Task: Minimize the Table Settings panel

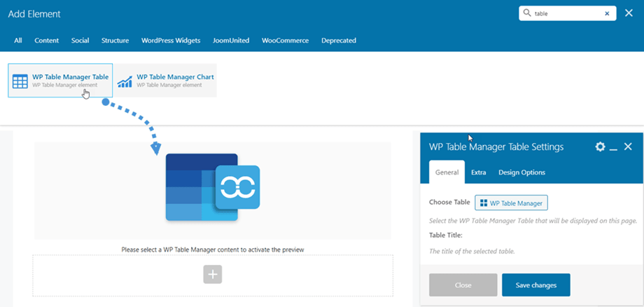Action: (613, 147)
